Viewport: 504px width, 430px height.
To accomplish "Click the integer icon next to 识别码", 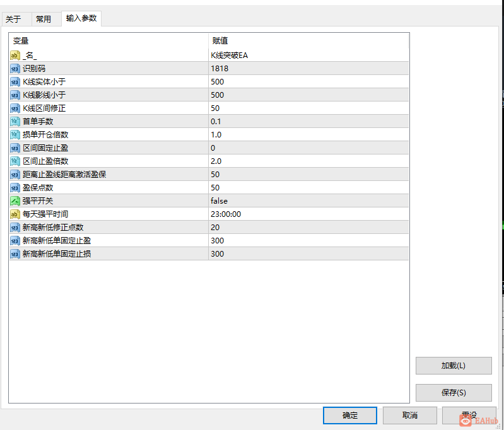I will 15,69.
